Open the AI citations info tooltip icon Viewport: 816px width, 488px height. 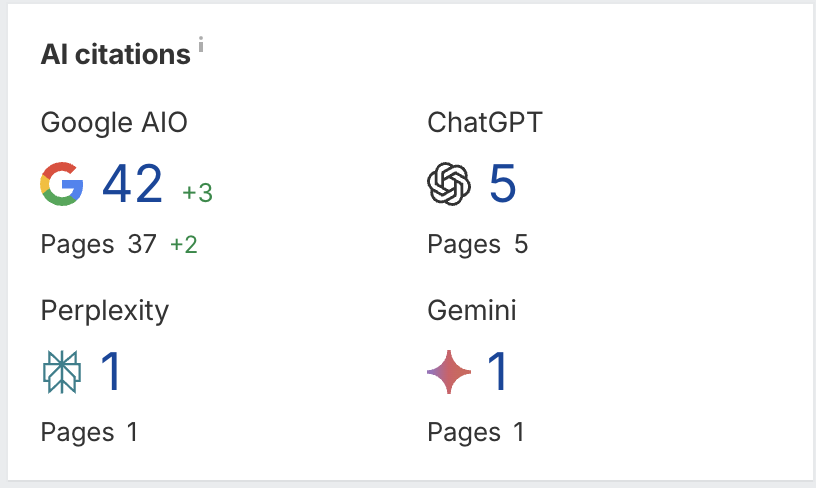(x=201, y=45)
